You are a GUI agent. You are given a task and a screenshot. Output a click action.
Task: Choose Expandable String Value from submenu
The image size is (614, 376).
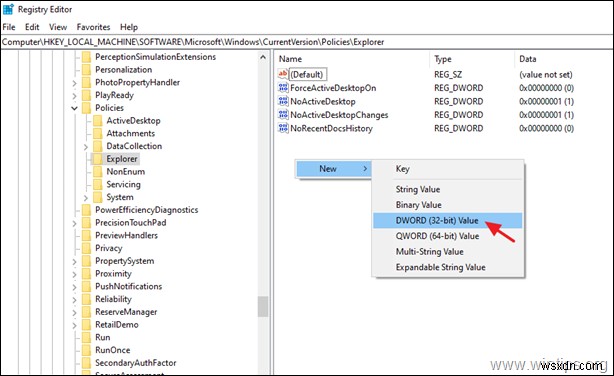point(448,268)
